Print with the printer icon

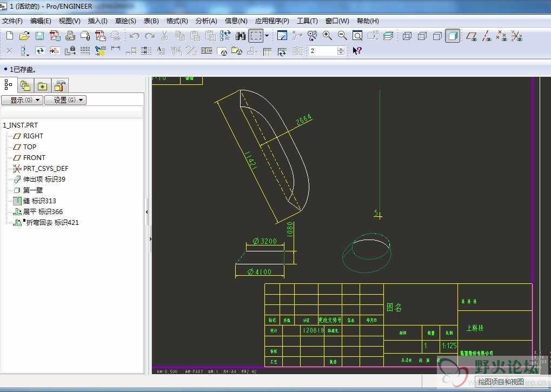[x=70, y=36]
